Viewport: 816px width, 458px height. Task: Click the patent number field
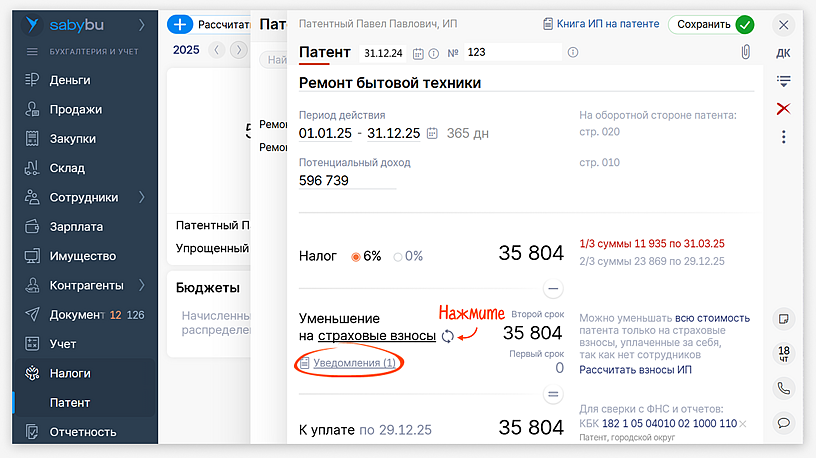pyautogui.click(x=512, y=53)
